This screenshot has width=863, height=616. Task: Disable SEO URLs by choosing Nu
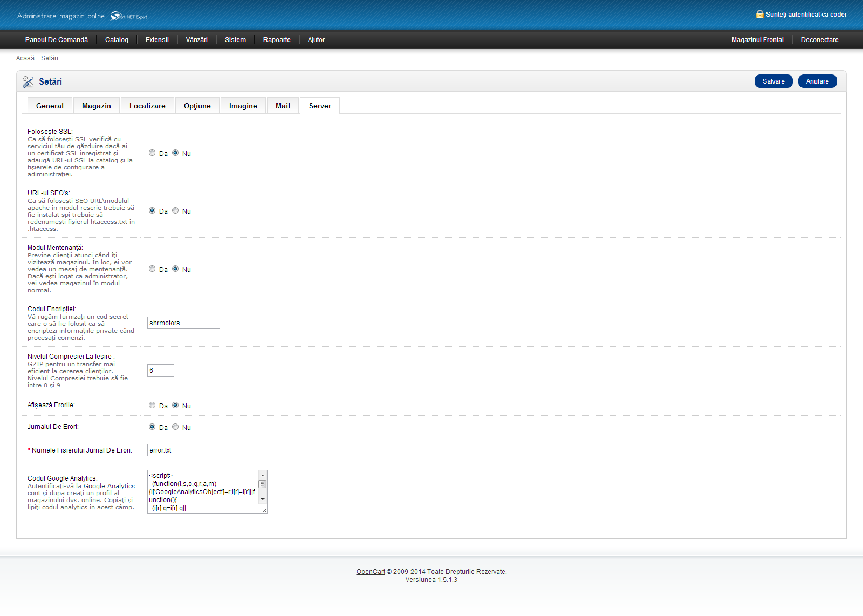pyautogui.click(x=175, y=211)
